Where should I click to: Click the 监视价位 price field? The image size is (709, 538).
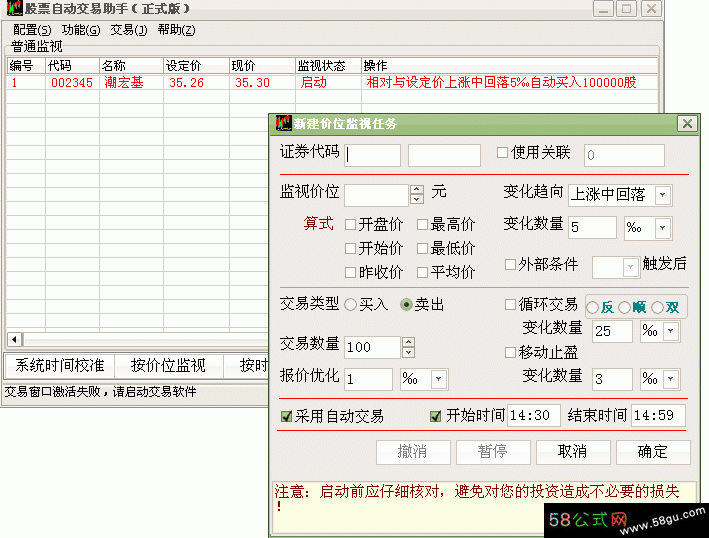pyautogui.click(x=377, y=195)
